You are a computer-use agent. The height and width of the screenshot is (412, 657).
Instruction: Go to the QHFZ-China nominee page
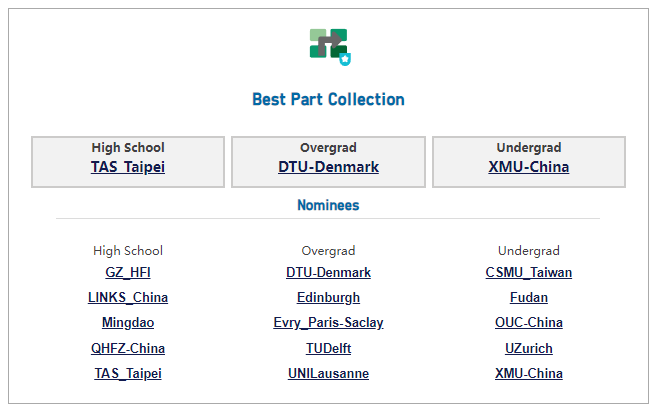[128, 348]
